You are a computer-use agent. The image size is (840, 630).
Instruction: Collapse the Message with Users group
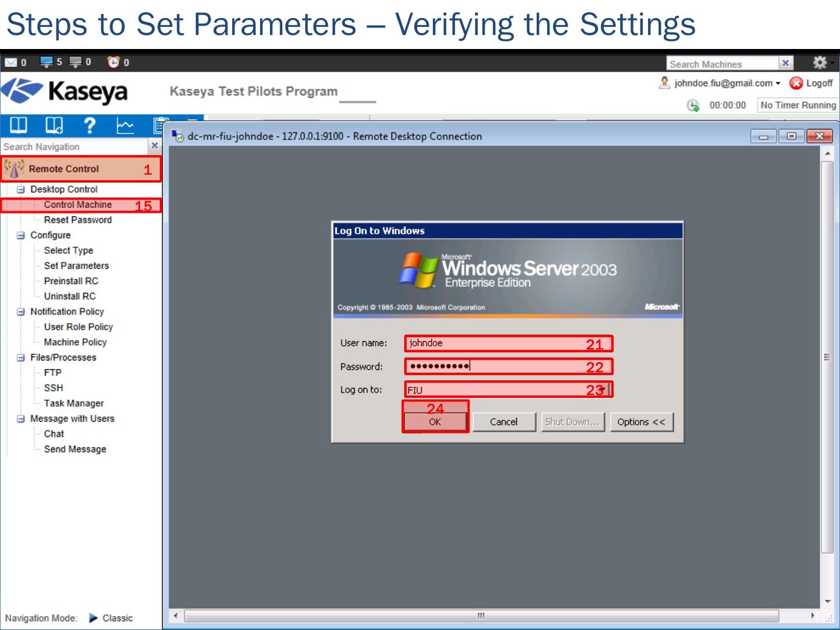point(21,419)
